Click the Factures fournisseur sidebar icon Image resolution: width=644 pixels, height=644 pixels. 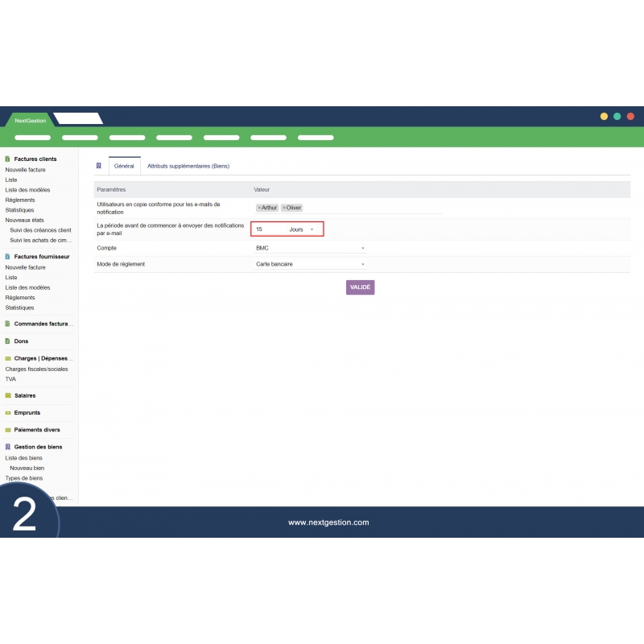coord(7,256)
